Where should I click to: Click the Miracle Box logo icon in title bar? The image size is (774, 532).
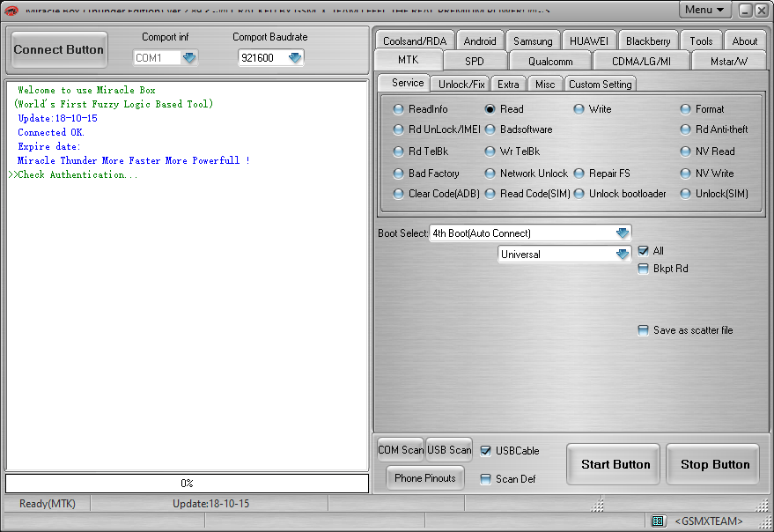11,11
